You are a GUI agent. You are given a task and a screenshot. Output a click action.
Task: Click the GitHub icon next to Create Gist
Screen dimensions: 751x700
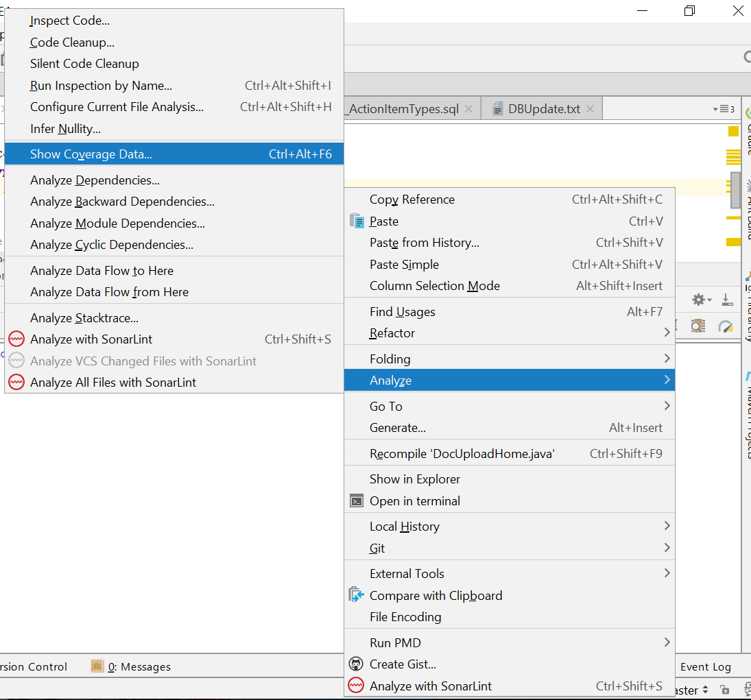(356, 664)
